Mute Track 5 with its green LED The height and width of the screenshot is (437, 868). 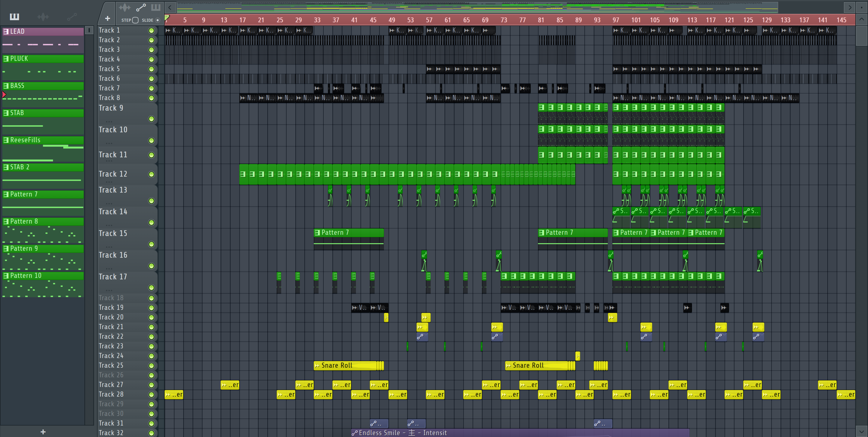pos(152,69)
